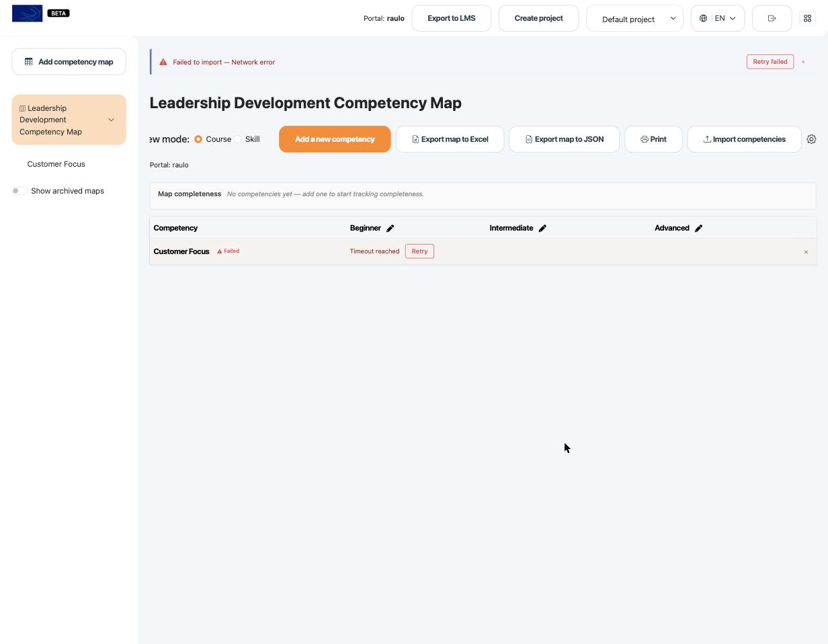Select Customer Focus in the sidebar

point(56,164)
